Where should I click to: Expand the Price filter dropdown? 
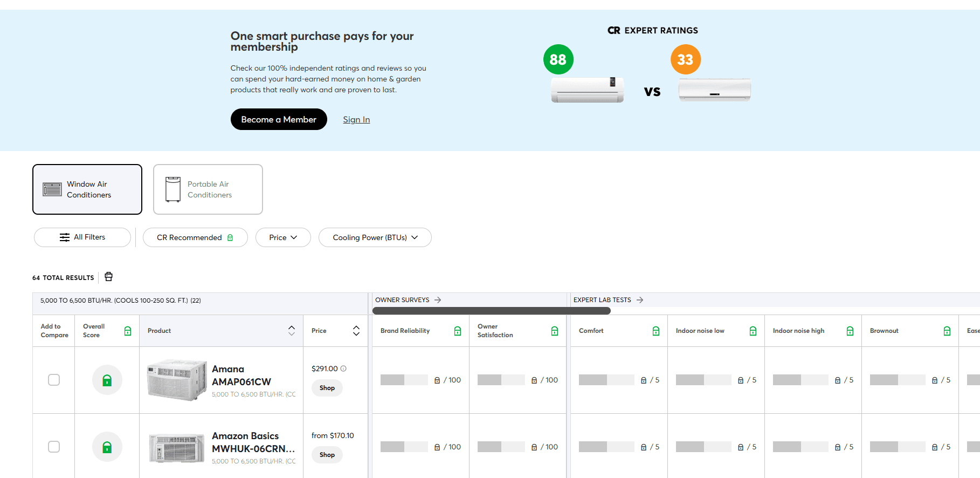[283, 237]
